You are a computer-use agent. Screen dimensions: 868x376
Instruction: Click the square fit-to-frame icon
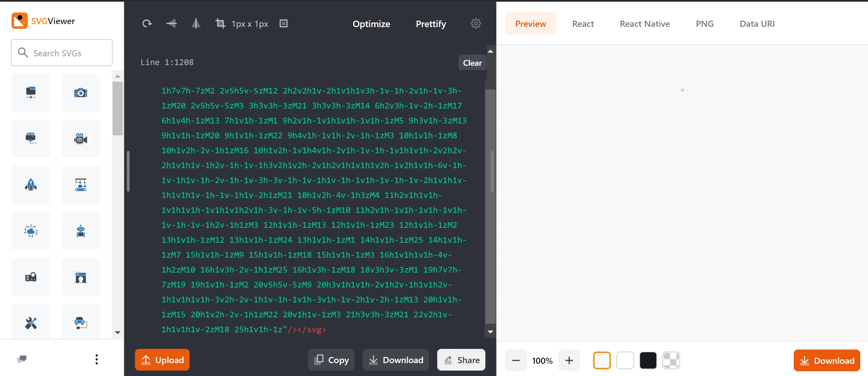[283, 23]
